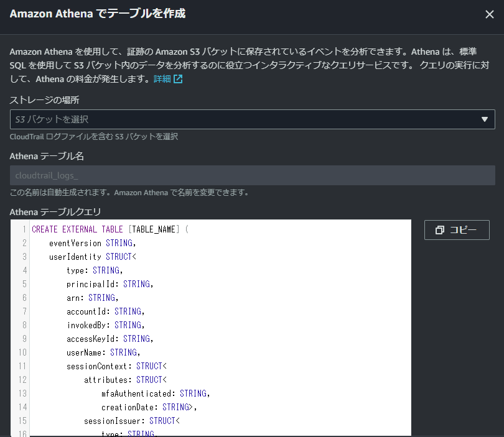Click the storage location dropdown arrow
This screenshot has width=504, height=437.
coord(484,119)
